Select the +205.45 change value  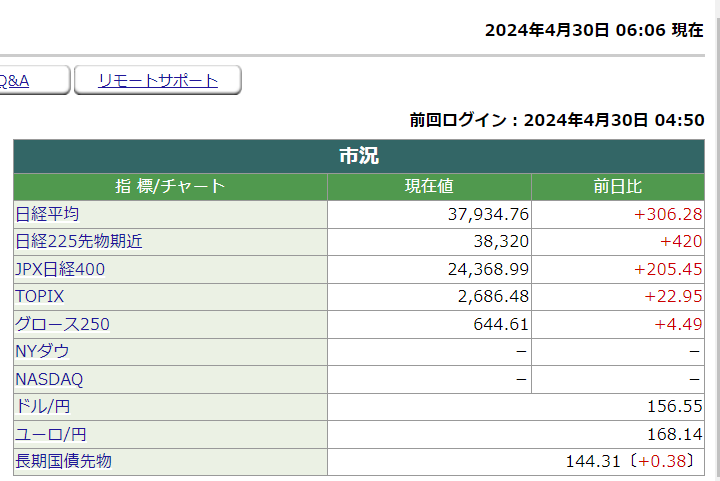point(668,269)
